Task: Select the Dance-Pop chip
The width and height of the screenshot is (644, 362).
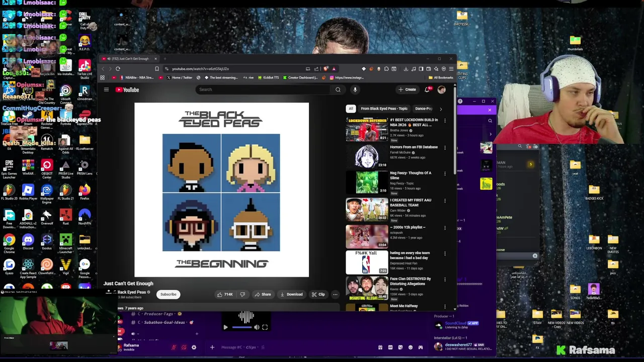Action: 424,109
